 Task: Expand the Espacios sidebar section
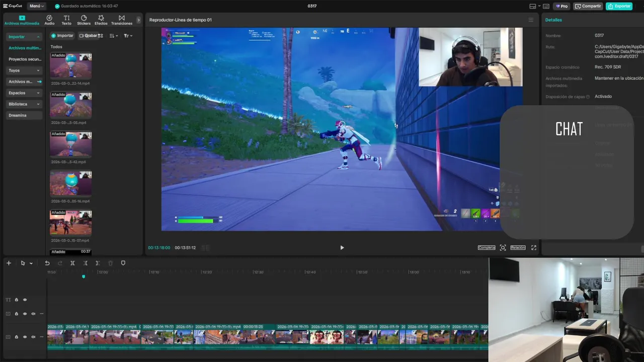(24, 93)
